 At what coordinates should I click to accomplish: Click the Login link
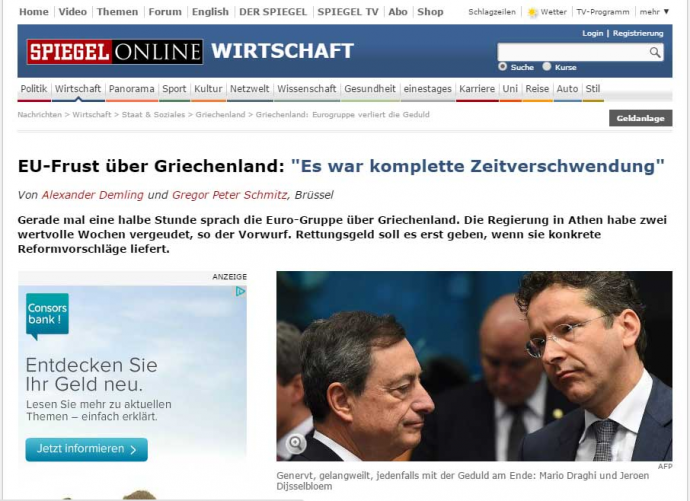(592, 33)
